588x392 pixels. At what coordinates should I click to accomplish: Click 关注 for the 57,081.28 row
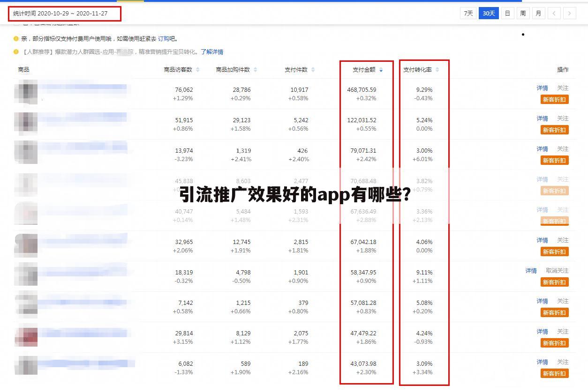[563, 301]
